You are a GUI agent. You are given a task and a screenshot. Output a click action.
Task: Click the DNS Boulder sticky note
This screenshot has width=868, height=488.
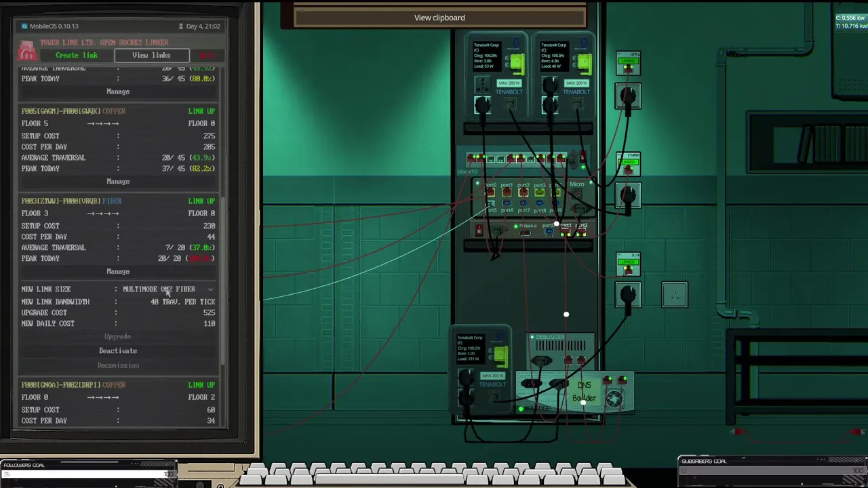point(585,391)
